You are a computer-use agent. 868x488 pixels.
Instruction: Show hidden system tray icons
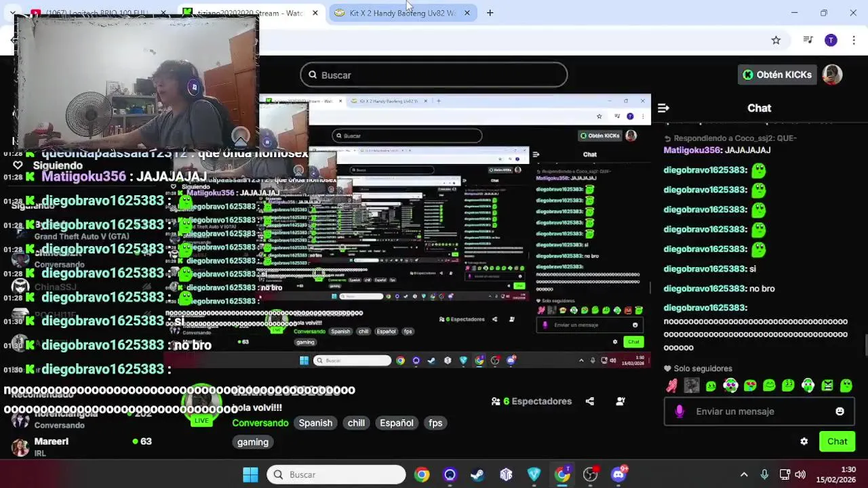744,474
